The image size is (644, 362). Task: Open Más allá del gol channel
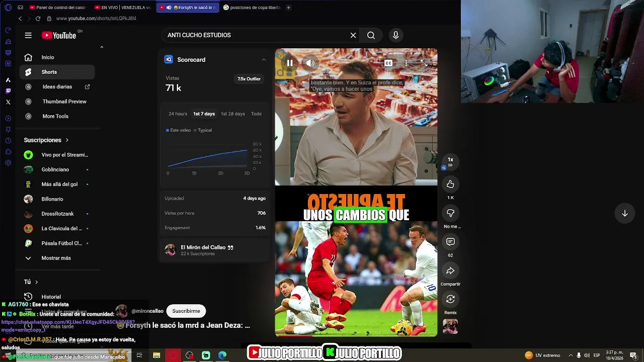coord(57,184)
